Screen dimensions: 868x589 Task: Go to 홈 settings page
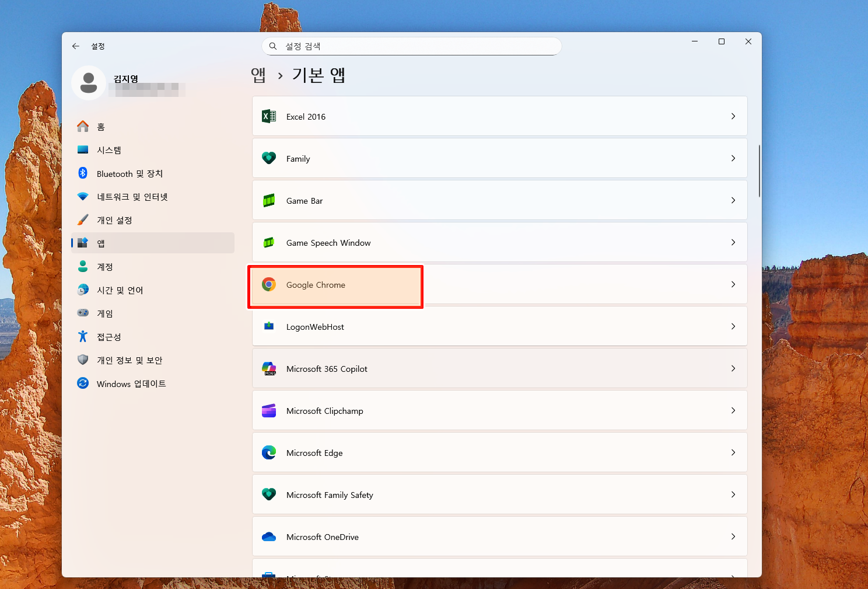(x=153, y=127)
